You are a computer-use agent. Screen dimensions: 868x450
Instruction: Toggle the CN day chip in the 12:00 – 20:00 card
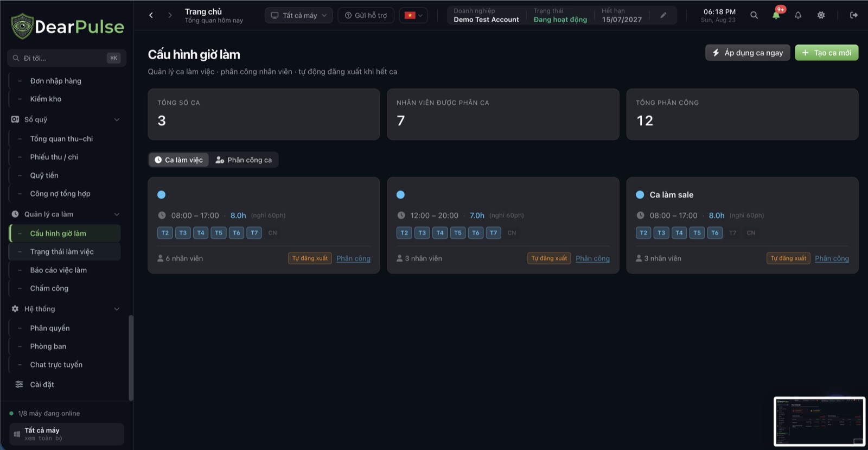point(512,233)
